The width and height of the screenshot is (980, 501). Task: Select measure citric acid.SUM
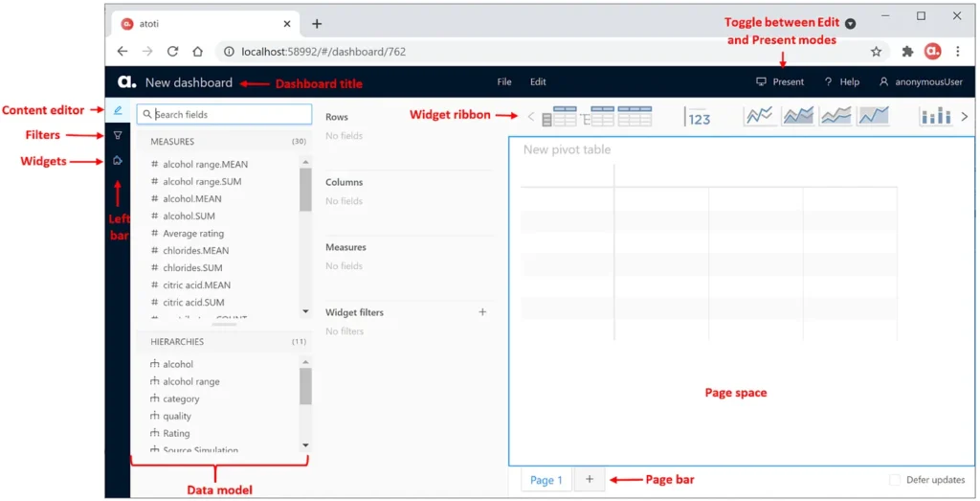193,302
